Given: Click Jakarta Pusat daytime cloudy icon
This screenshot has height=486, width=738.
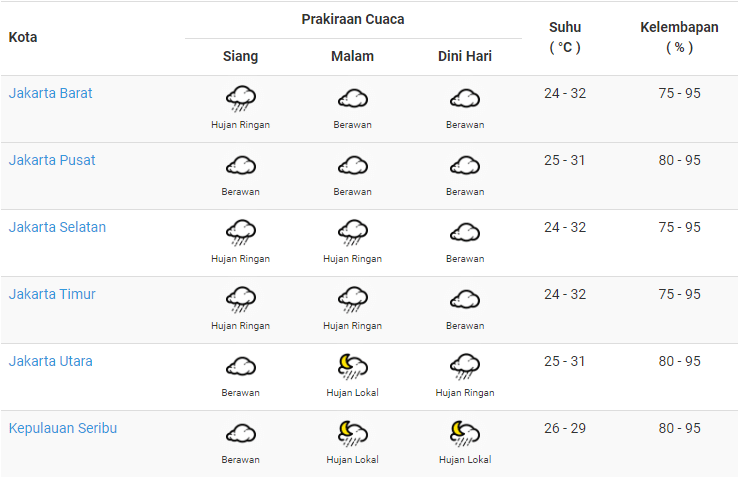Looking at the screenshot, I should point(240,165).
